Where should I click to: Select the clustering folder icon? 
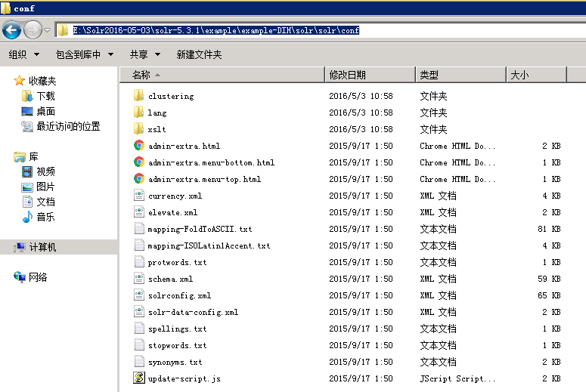(x=138, y=96)
